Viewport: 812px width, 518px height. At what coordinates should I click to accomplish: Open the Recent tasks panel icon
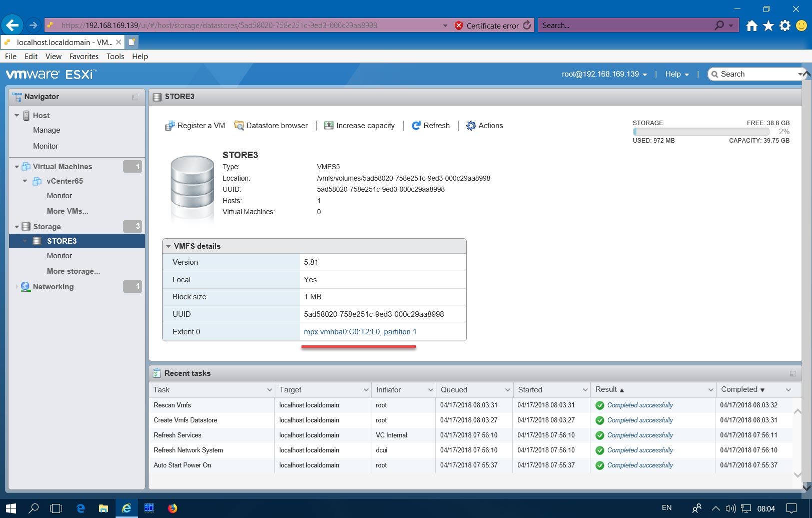tap(157, 373)
